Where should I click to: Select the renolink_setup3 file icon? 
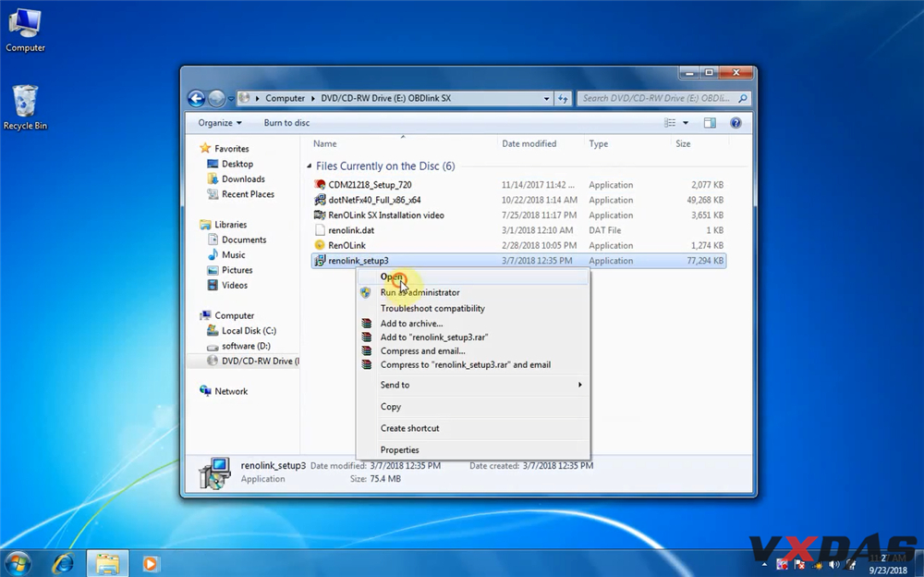[x=320, y=261]
